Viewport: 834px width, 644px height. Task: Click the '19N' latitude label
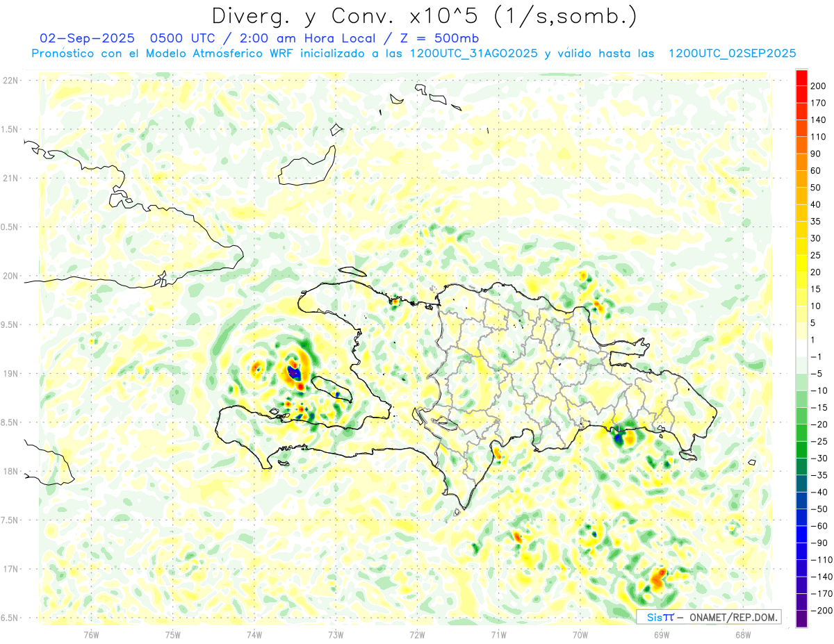click(10, 374)
